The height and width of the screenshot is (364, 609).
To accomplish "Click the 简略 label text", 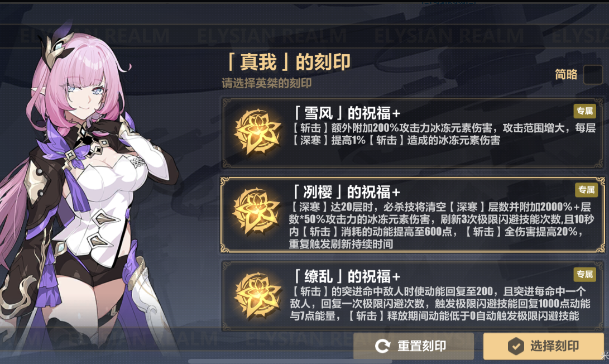I will [x=566, y=74].
